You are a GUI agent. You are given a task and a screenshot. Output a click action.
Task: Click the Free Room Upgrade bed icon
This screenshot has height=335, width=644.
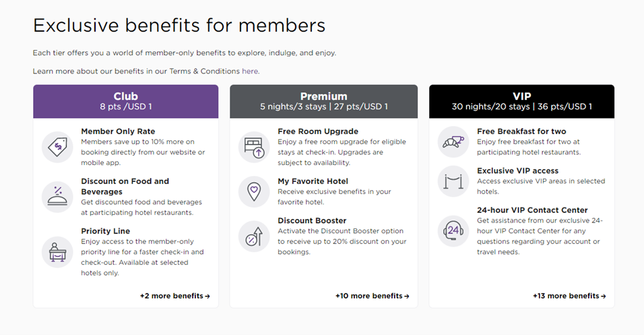(x=254, y=147)
